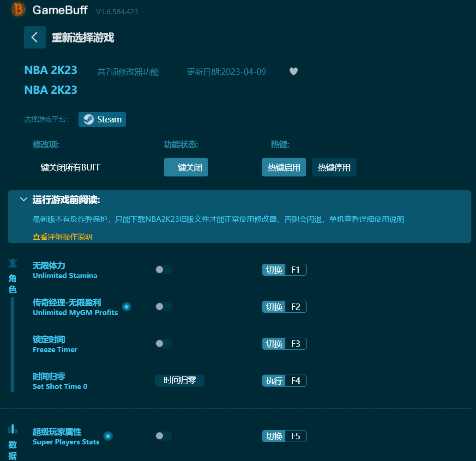This screenshot has height=461, width=476.
Task: Click 一键关闭 button to disable all buffs
Action: (186, 167)
